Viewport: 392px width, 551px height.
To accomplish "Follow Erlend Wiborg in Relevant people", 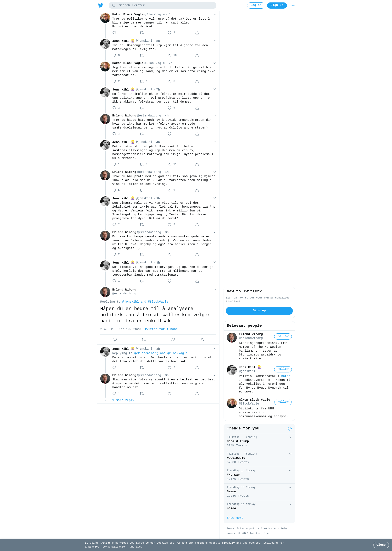I will coord(283,336).
